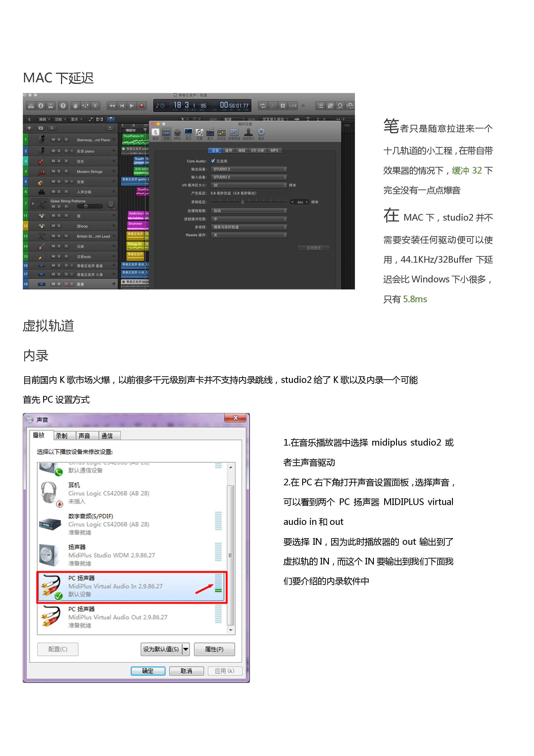Mute the 鼓loop track
The image size is (534, 756).
click(x=53, y=226)
